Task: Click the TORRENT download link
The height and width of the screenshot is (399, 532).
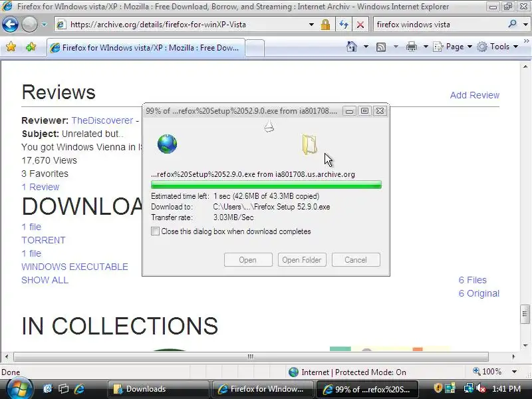Action: [x=43, y=240]
